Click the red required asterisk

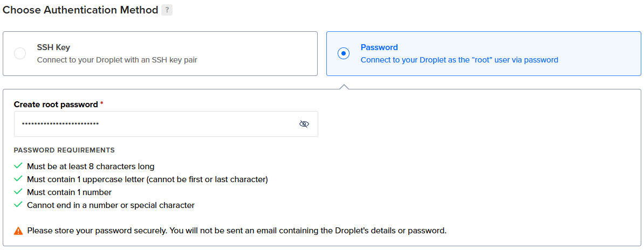point(102,104)
